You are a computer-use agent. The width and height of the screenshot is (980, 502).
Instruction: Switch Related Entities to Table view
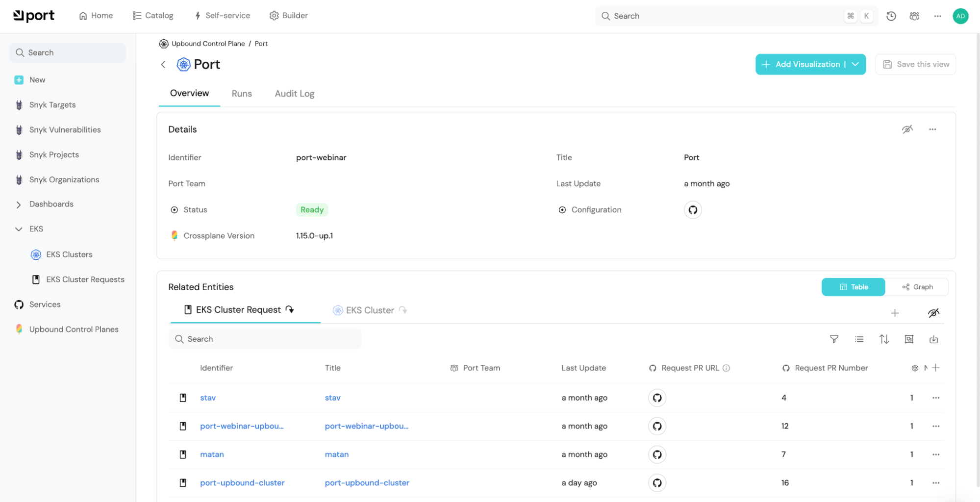click(854, 287)
